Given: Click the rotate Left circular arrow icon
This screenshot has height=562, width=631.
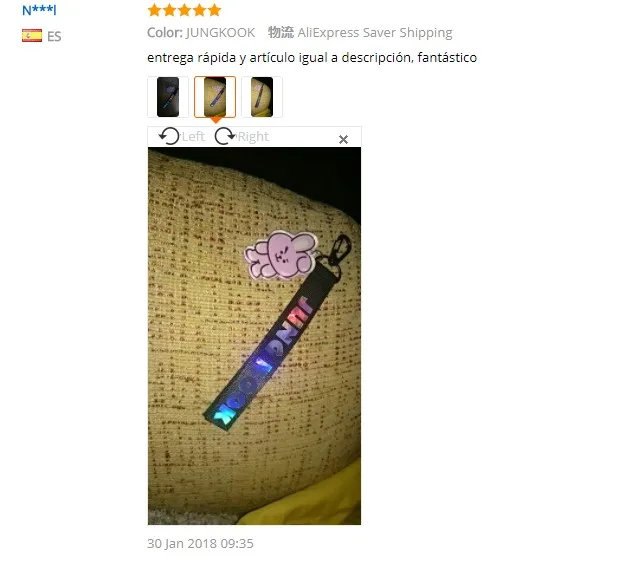Looking at the screenshot, I should coord(169,136).
